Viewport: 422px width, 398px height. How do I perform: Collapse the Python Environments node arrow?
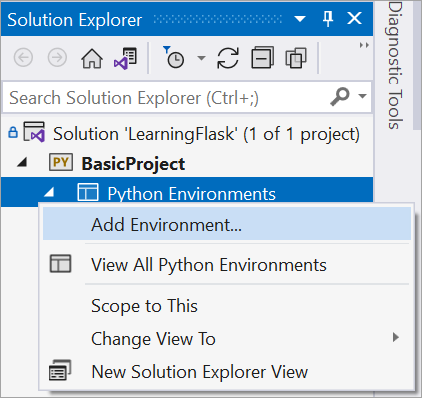49,192
